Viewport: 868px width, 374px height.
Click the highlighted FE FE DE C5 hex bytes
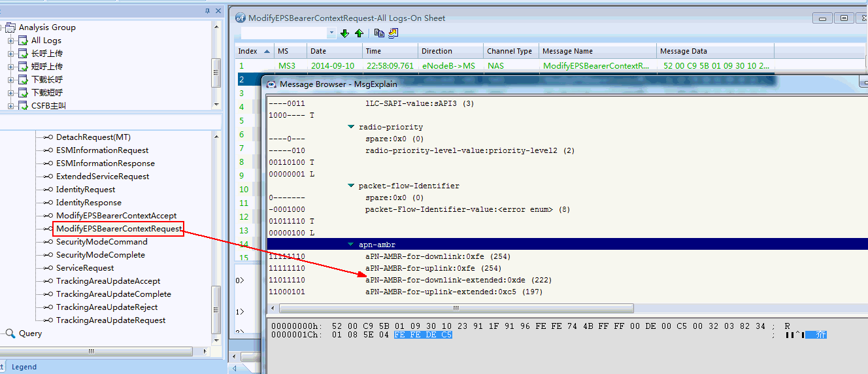tap(423, 335)
